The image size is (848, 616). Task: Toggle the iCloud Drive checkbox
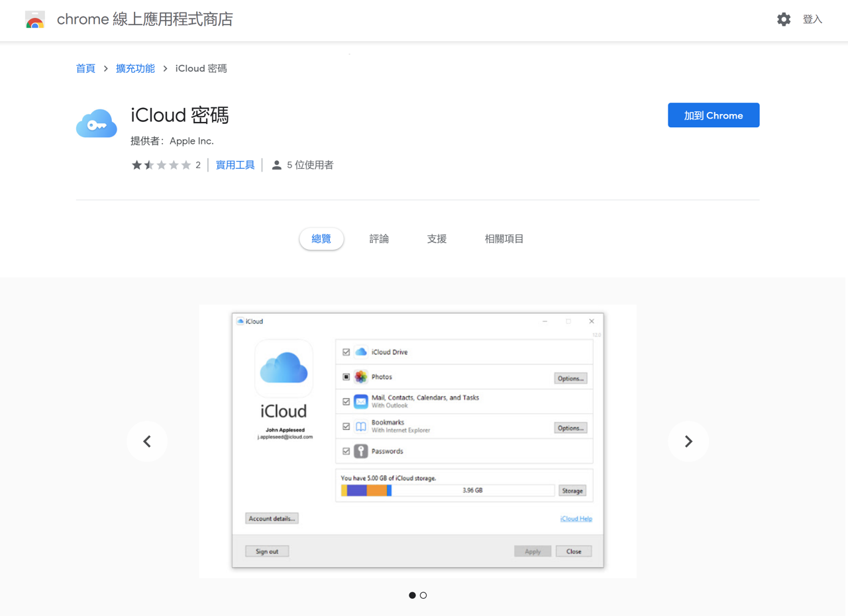pyautogui.click(x=346, y=352)
